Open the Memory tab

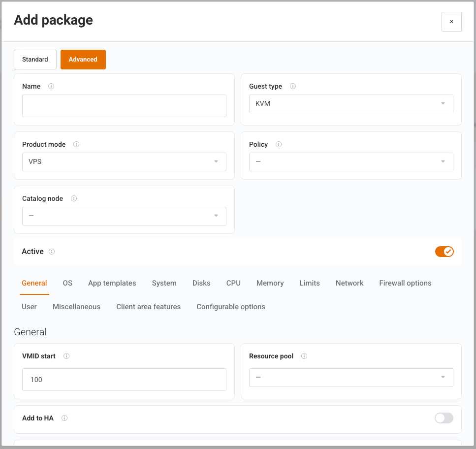[270, 283]
